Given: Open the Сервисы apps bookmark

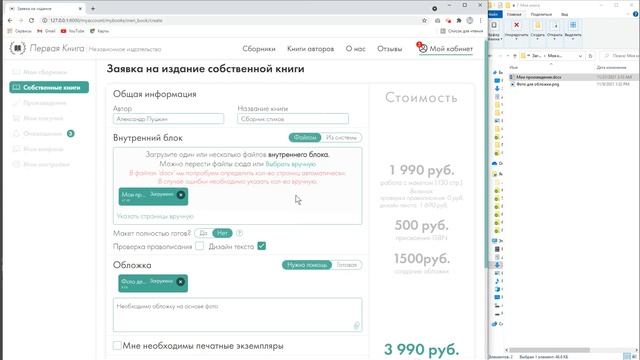Looking at the screenshot, I should click(19, 31).
